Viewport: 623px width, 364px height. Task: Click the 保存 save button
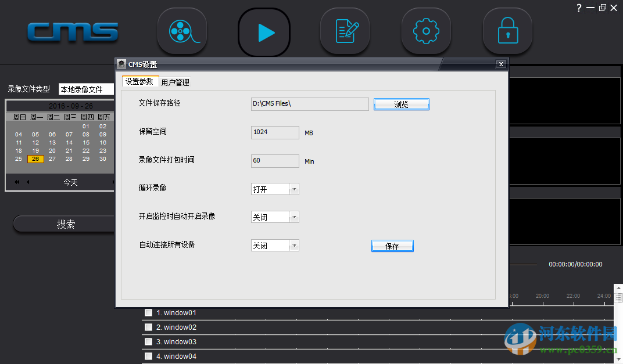[x=392, y=246]
